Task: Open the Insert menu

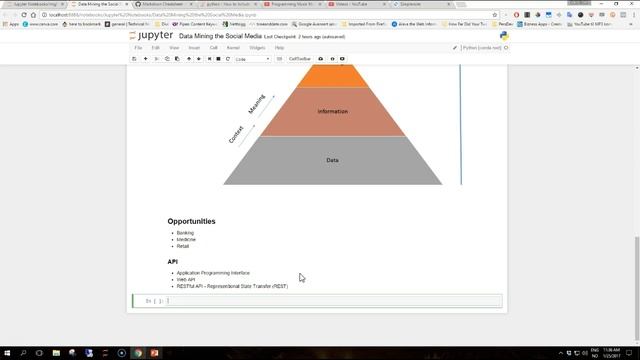Action: click(x=194, y=48)
